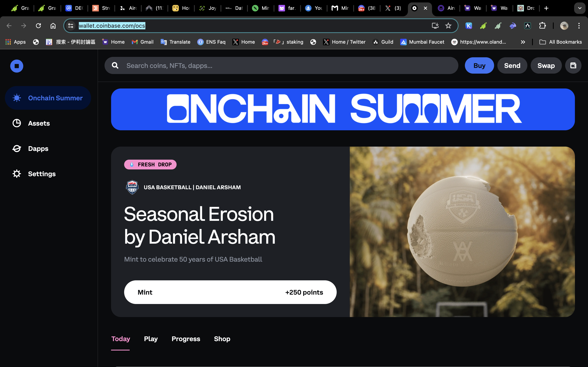This screenshot has width=588, height=367.
Task: Bookmark this page with the star icon
Action: [x=448, y=26]
